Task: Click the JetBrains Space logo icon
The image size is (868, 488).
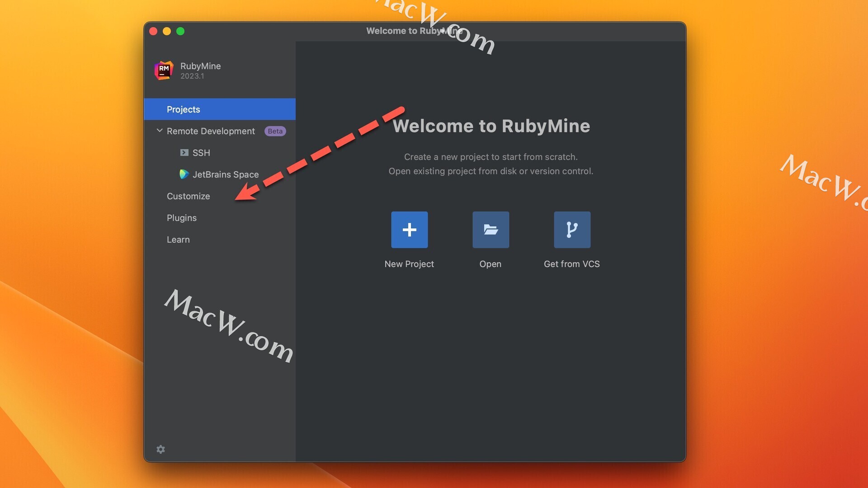Action: coord(184,174)
